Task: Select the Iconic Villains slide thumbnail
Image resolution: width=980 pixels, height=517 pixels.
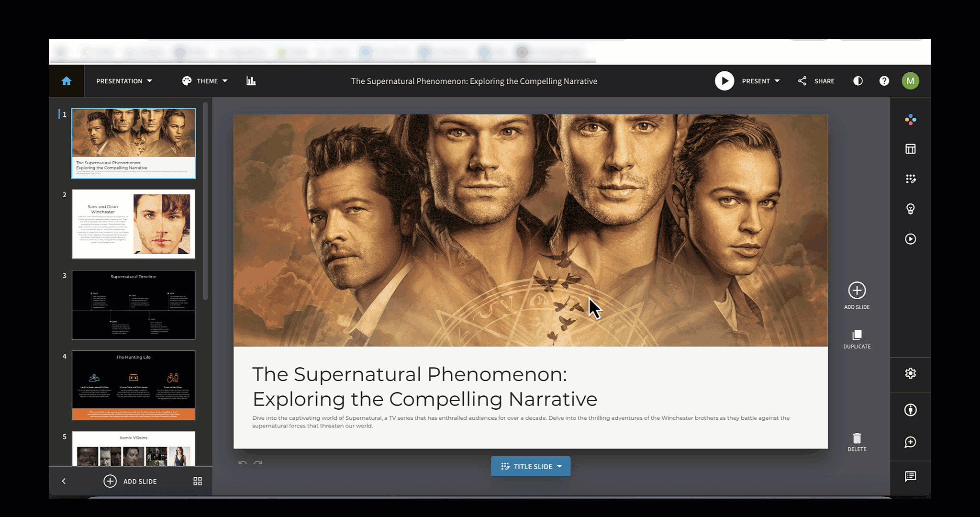Action: 134,449
